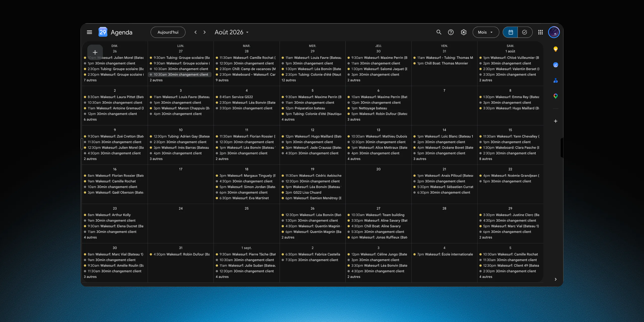The image size is (644, 322).
Task: Expand '9 autres' on Tuesday 28
Action: coord(222,80)
